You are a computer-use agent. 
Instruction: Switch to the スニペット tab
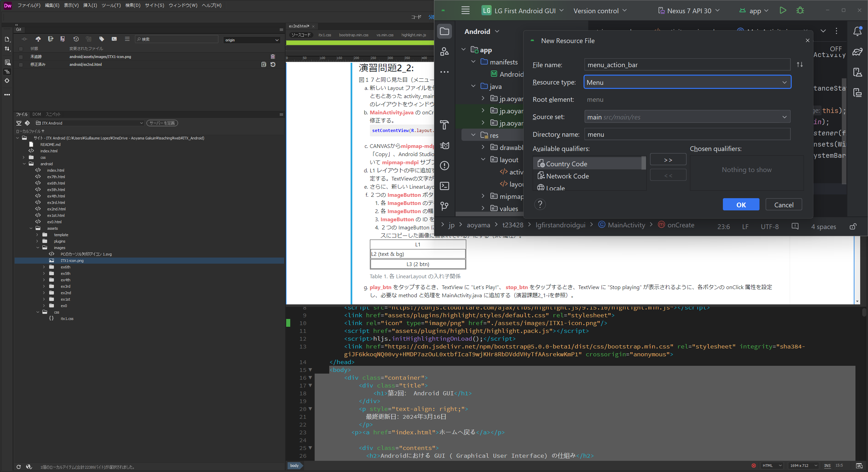(x=53, y=114)
